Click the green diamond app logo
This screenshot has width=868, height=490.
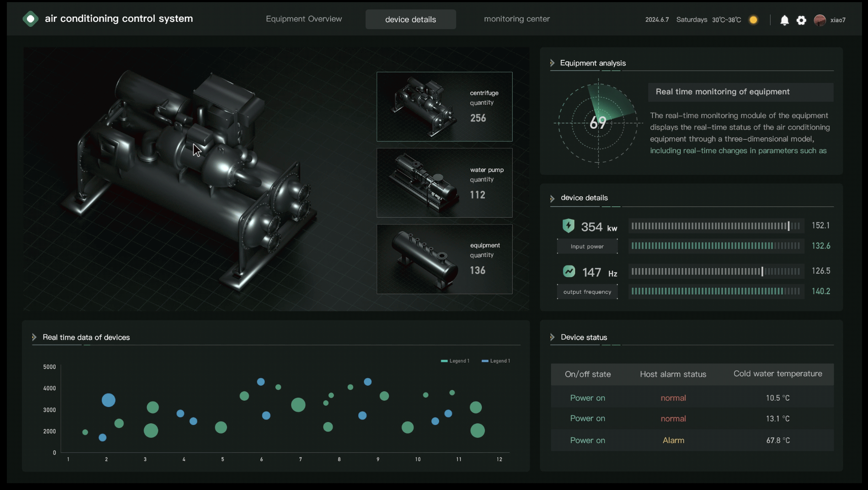coord(30,19)
